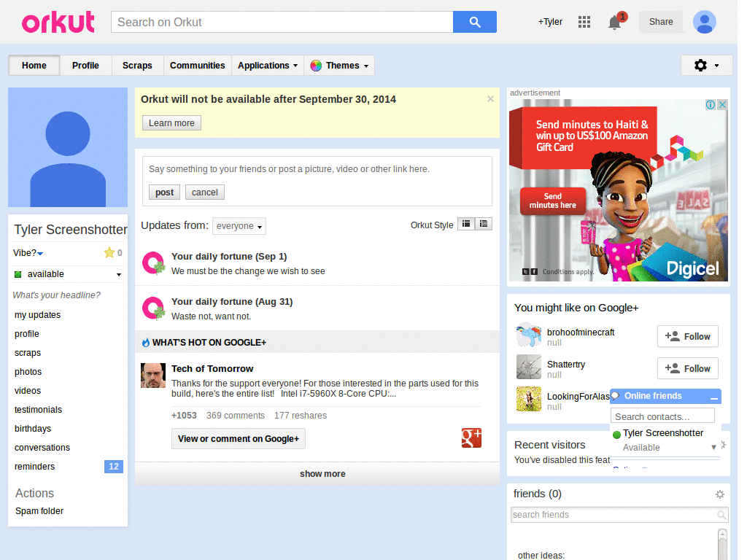Switch to expanded list Orkut Style view
Viewport: 747px width, 560px height.
click(484, 224)
